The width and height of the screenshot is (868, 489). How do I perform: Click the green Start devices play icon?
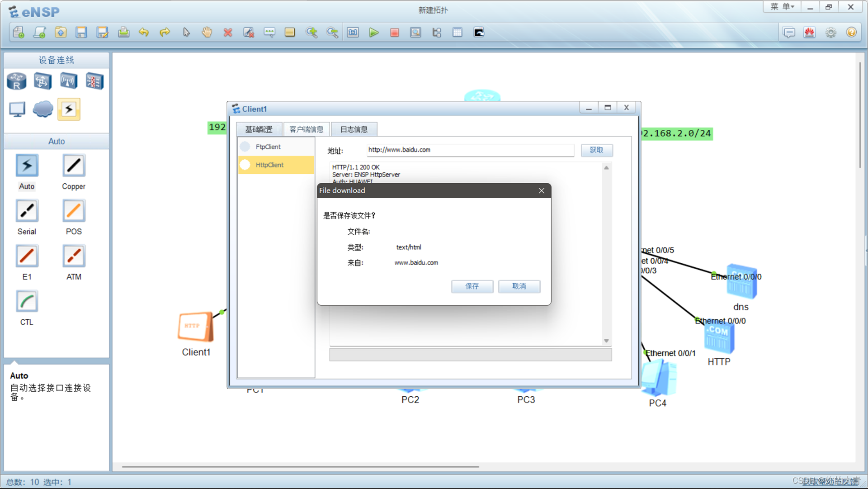coord(373,33)
